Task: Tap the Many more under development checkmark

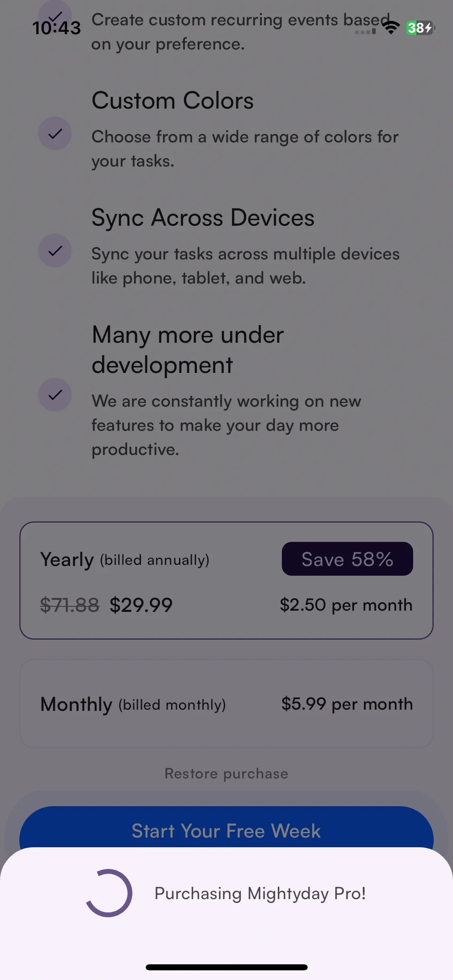Action: [55, 395]
